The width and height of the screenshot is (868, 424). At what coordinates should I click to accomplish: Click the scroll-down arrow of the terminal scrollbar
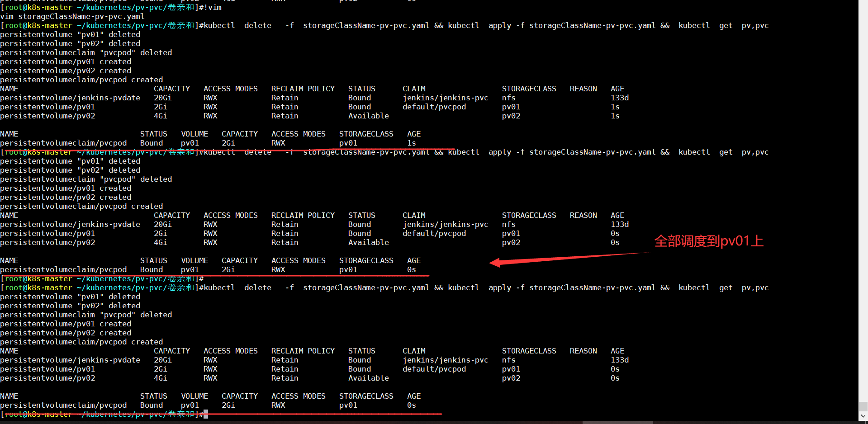click(x=863, y=416)
